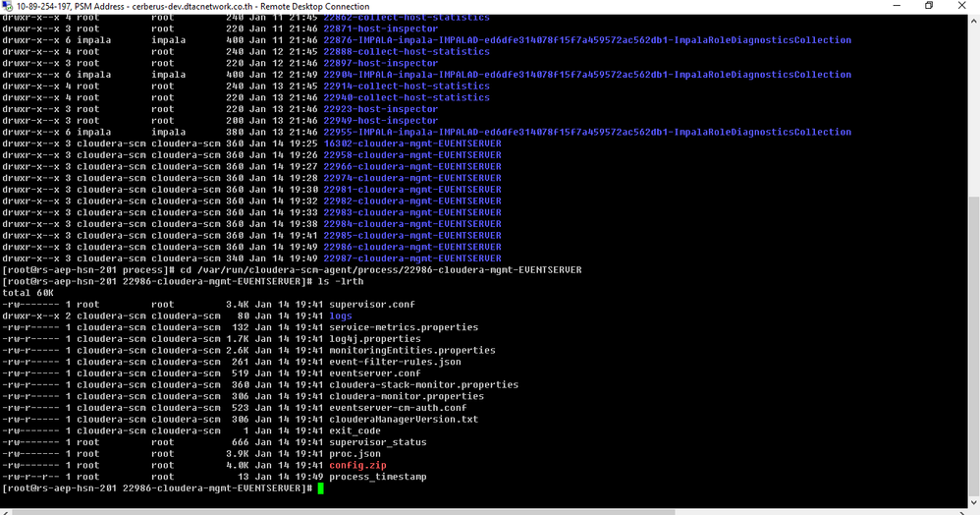Click the 22966-cloudera-mgmt-EVENTSERVER directory
Screen dimensions: 980x515
pyautogui.click(x=412, y=166)
